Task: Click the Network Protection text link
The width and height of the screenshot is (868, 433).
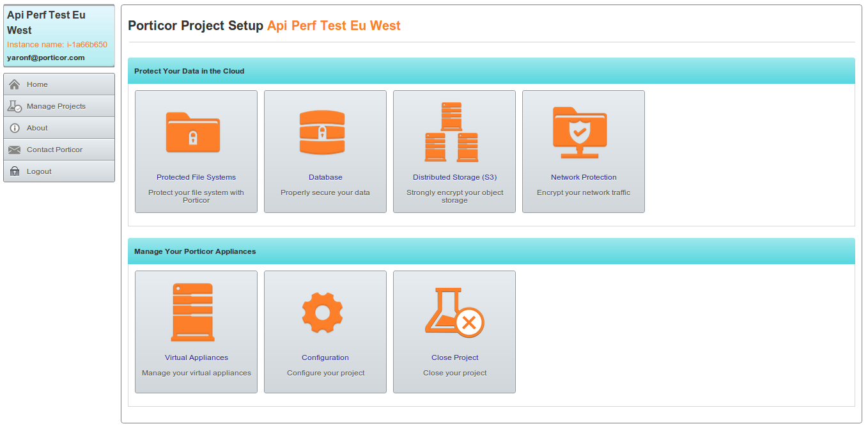Action: (584, 177)
